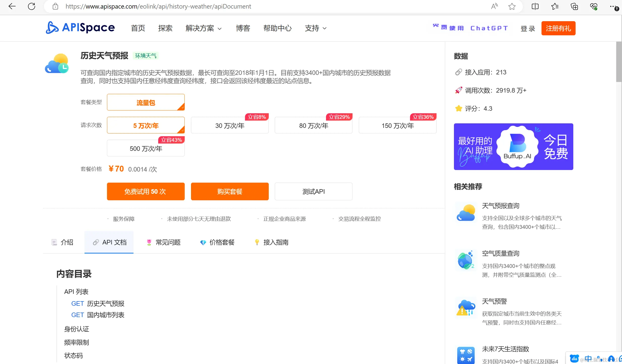Click the page vertical scrollbar
Viewport: 622px width, 364px height.
[618, 62]
